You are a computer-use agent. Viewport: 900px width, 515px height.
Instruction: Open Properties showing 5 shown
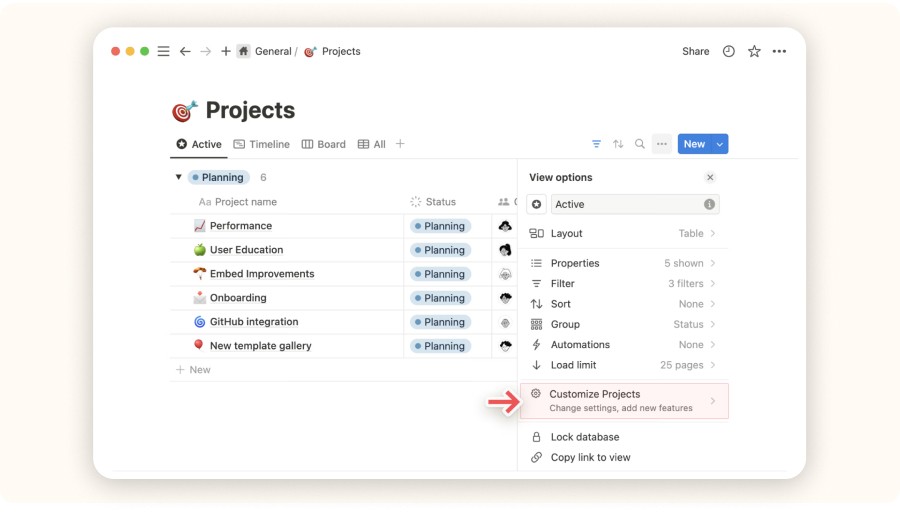(x=623, y=263)
